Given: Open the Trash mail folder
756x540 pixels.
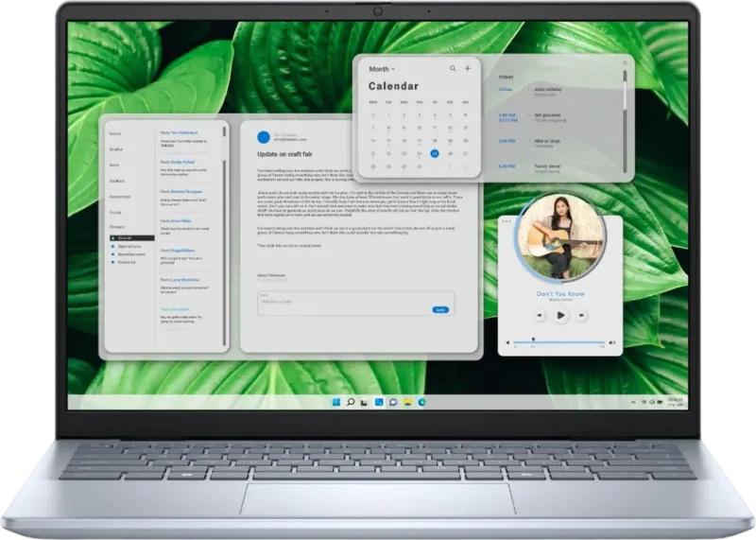Looking at the screenshot, I should click(115, 213).
